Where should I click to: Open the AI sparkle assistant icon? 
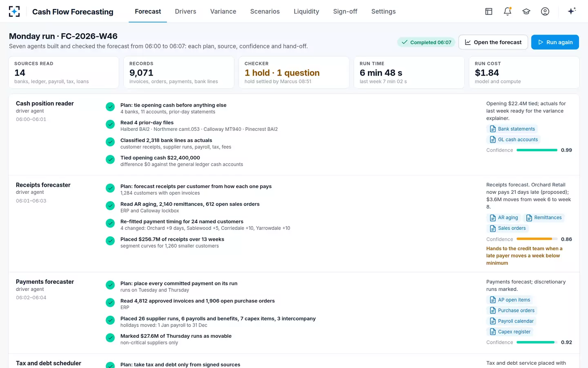(x=572, y=11)
